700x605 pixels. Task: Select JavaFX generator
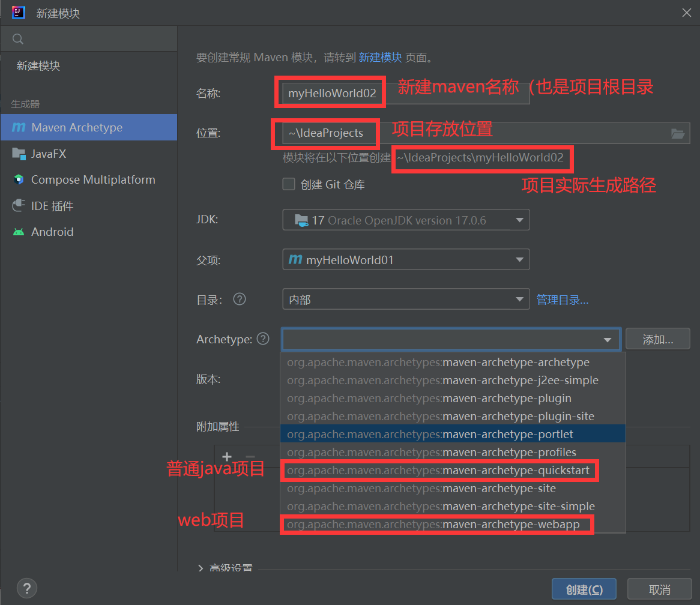pyautogui.click(x=89, y=154)
